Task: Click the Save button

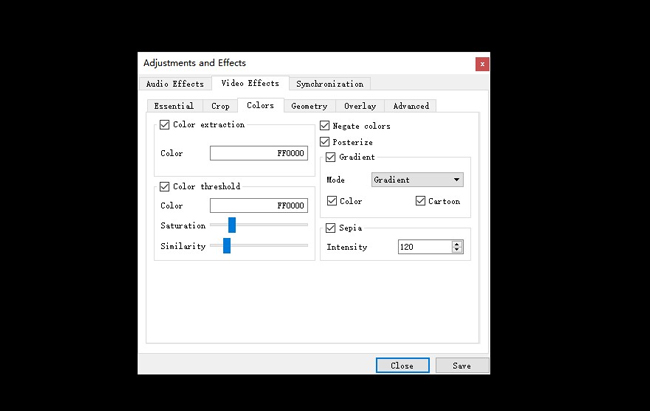Action: 462,365
